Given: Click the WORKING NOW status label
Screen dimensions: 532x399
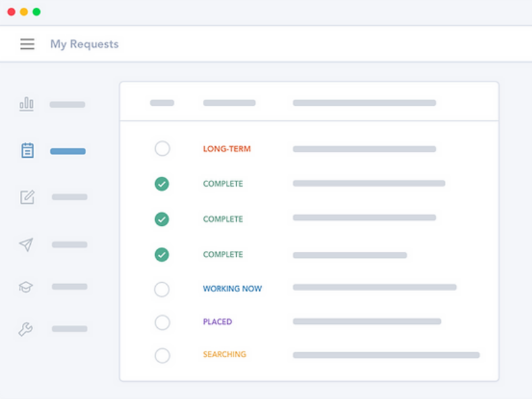Looking at the screenshot, I should point(232,289).
